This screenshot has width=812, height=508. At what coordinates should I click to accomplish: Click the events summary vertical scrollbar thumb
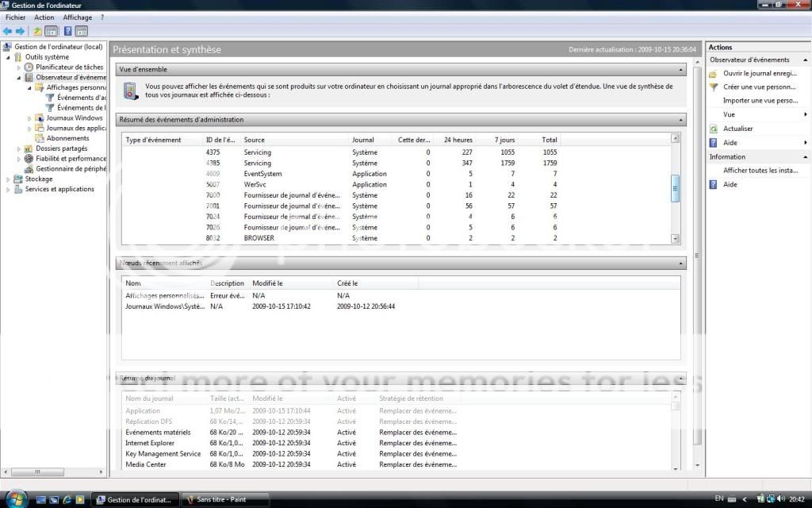pyautogui.click(x=675, y=188)
